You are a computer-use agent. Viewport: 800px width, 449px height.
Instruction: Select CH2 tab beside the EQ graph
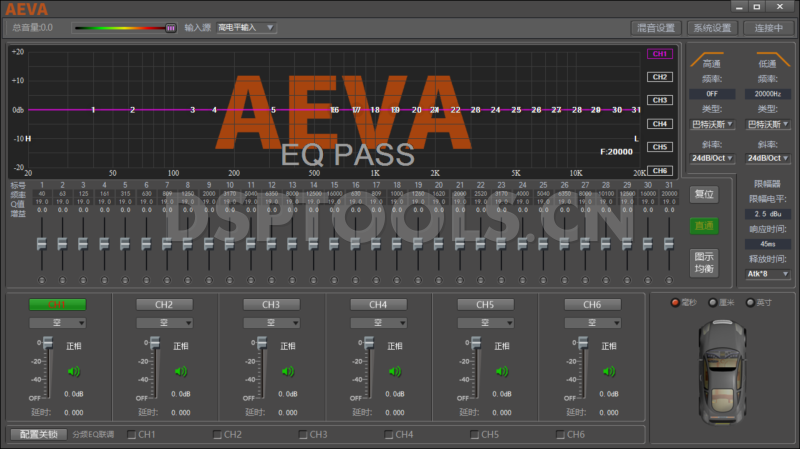click(x=660, y=77)
